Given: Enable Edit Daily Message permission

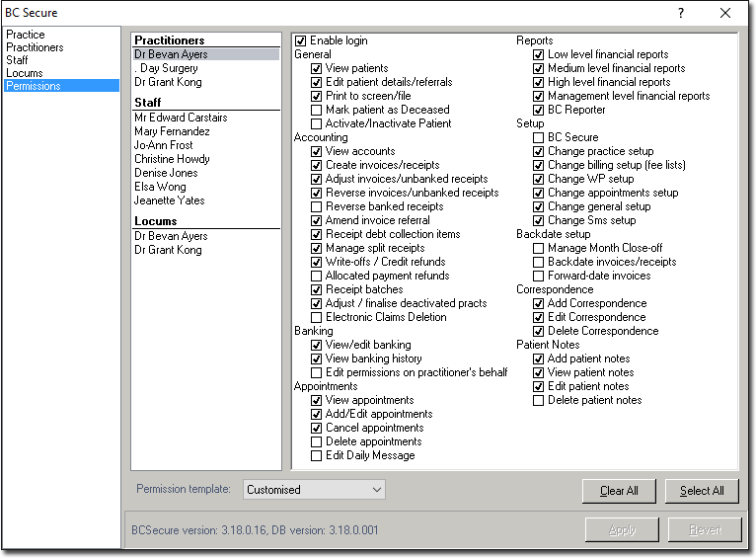Looking at the screenshot, I should pyautogui.click(x=316, y=455).
